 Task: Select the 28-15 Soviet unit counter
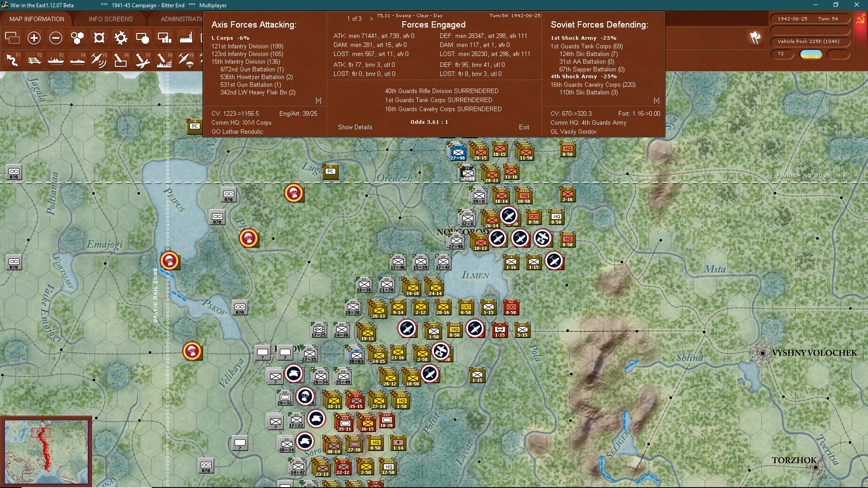[480, 151]
